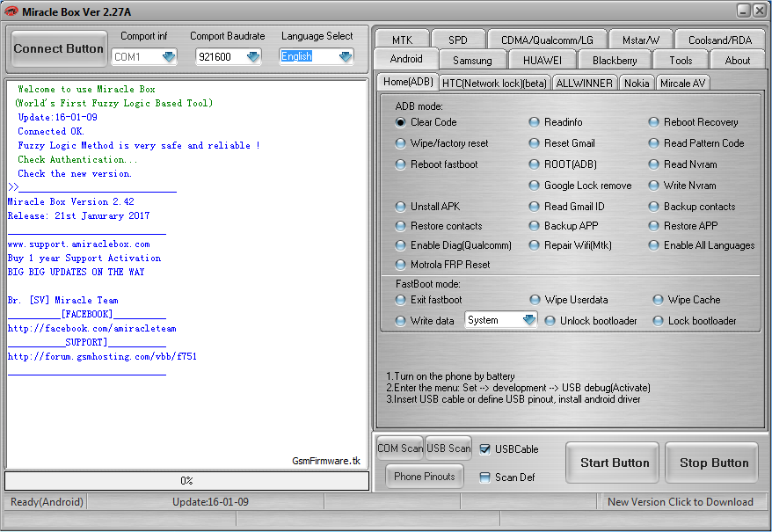Select the Clear Code radio button
This screenshot has height=532, width=772.
(400, 122)
